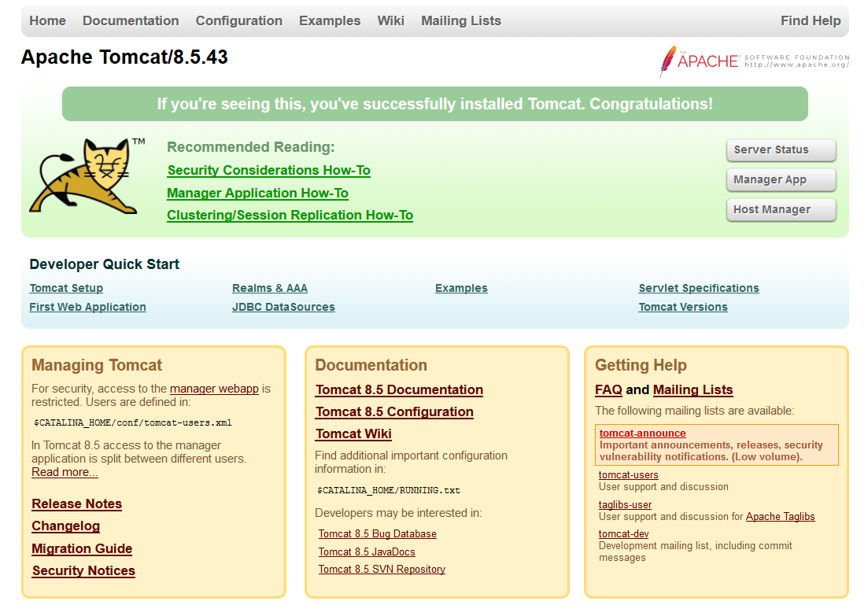Screen dimensions: 868x605
Task: Open Tomcat 8.5 Bug Database link
Action: (x=378, y=534)
